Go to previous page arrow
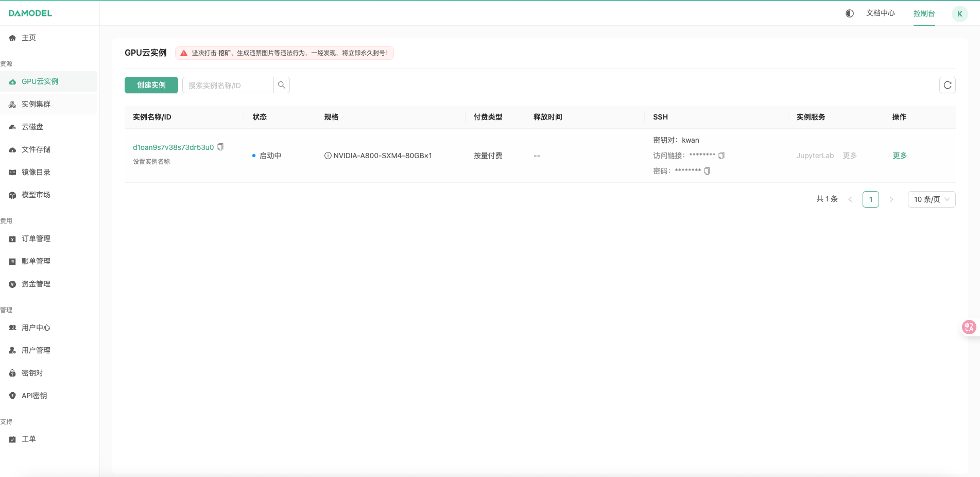980x477 pixels. [x=850, y=199]
